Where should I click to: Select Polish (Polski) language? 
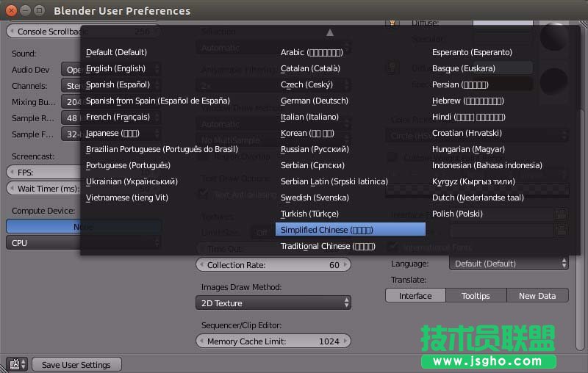pos(457,214)
